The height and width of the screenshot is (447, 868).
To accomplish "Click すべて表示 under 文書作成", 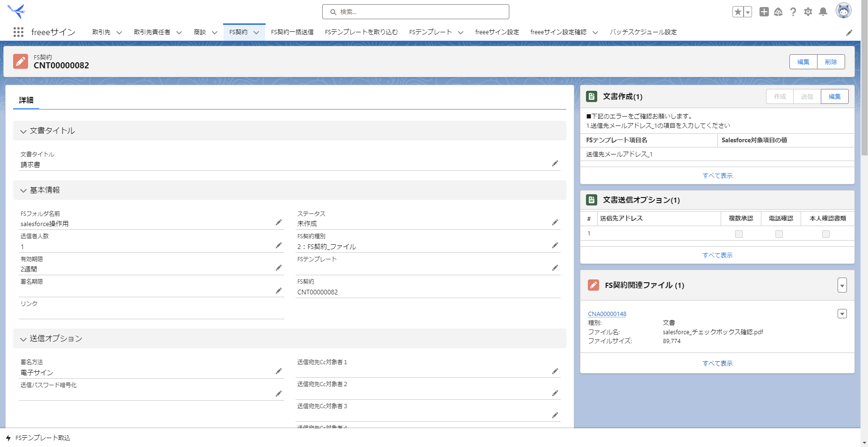I will (x=717, y=176).
